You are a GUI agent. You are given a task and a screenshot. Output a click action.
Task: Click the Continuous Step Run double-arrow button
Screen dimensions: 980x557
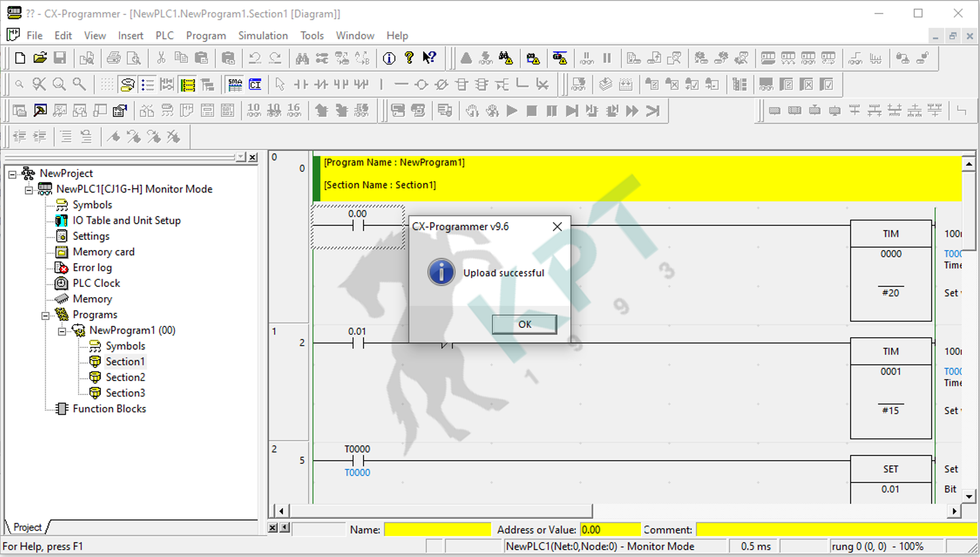(632, 111)
